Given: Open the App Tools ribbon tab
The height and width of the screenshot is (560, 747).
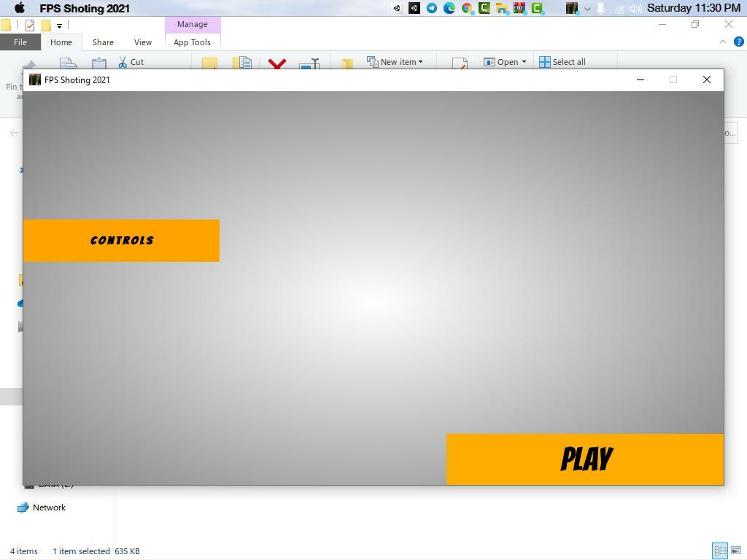Looking at the screenshot, I should (192, 42).
